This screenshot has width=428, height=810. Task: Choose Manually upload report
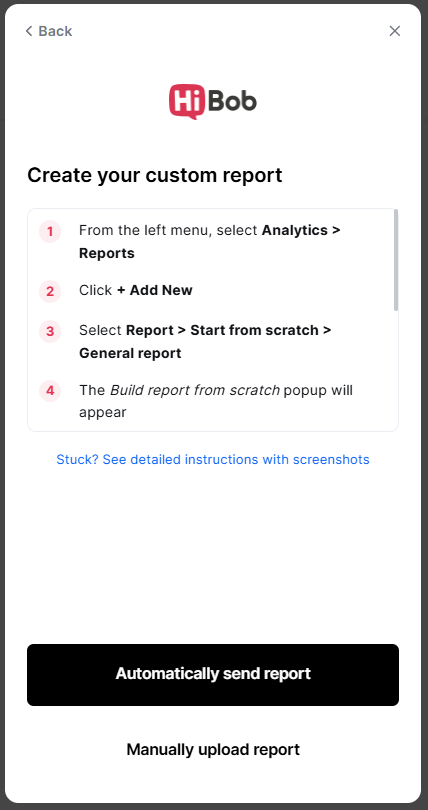[x=213, y=749]
